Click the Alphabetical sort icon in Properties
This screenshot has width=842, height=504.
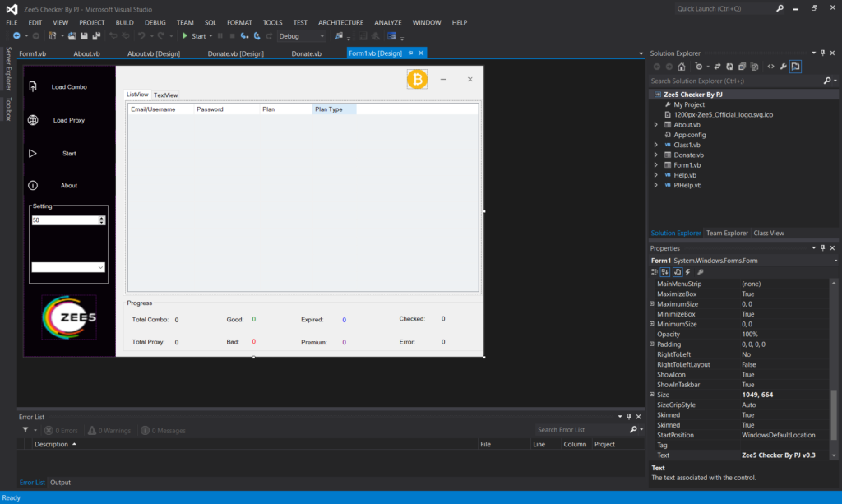point(665,272)
